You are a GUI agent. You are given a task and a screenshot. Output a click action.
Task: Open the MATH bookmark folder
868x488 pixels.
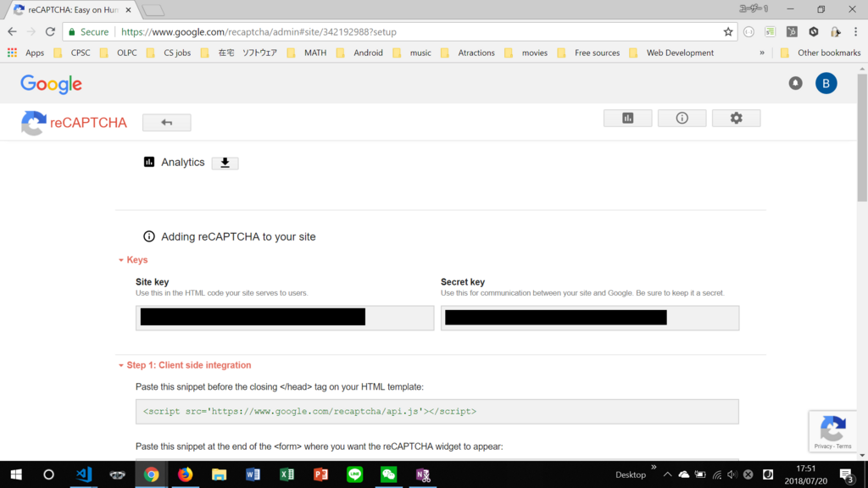[x=307, y=53]
